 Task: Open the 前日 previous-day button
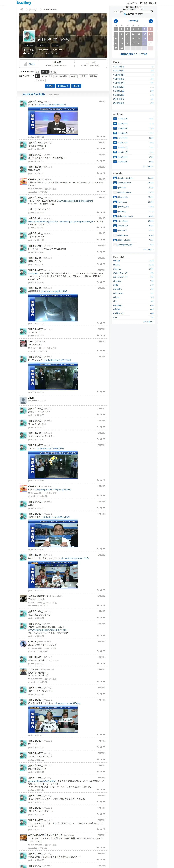77,86
